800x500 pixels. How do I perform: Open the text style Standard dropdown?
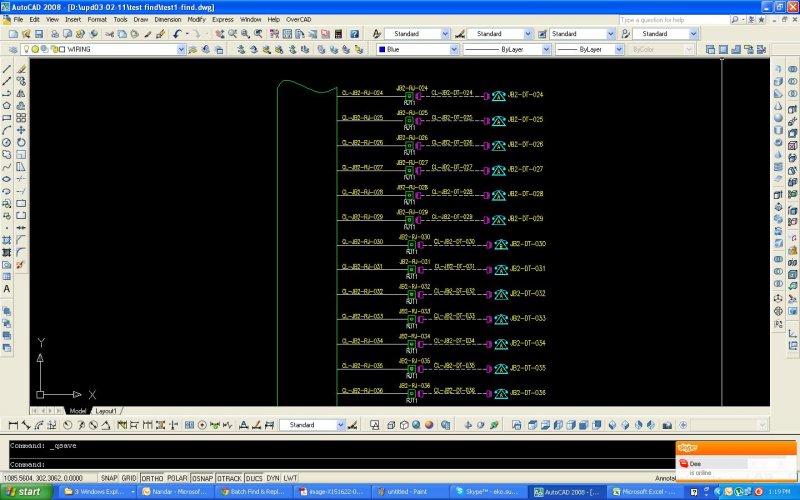point(445,34)
